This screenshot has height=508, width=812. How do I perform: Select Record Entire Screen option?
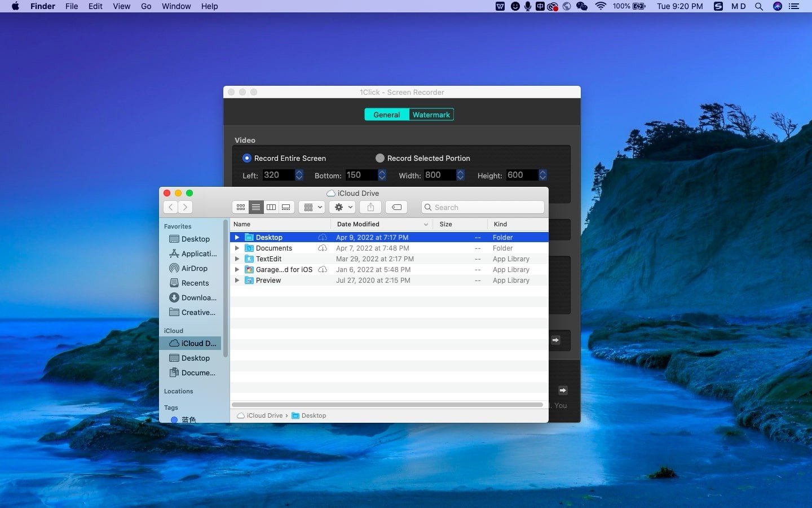point(247,158)
